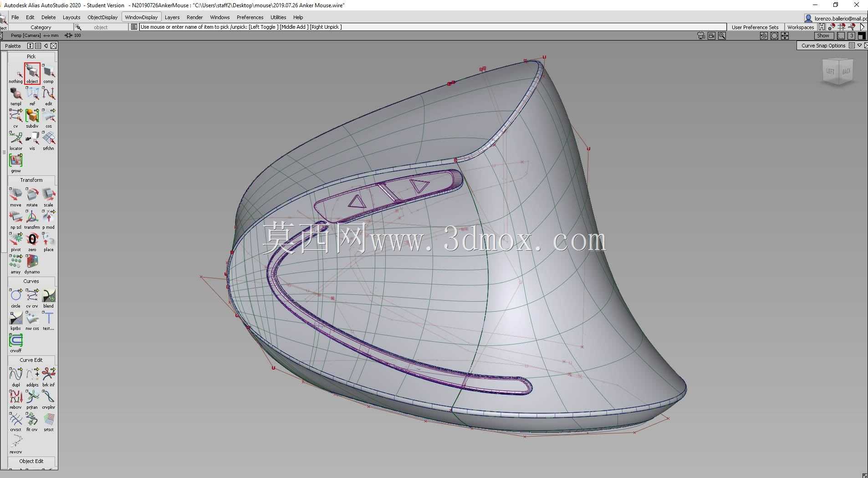
Task: Open the ObjectDisplay menu
Action: pos(102,17)
